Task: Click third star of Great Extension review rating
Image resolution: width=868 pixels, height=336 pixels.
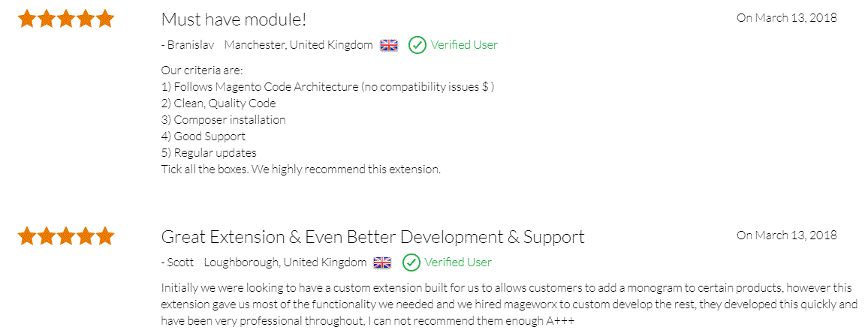Action: click(65, 236)
